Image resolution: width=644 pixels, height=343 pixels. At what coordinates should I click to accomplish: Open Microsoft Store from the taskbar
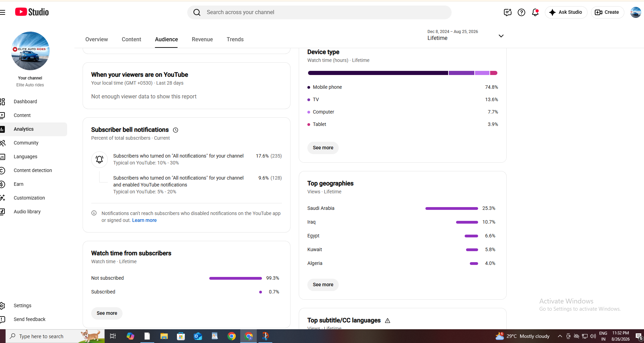pos(181,336)
